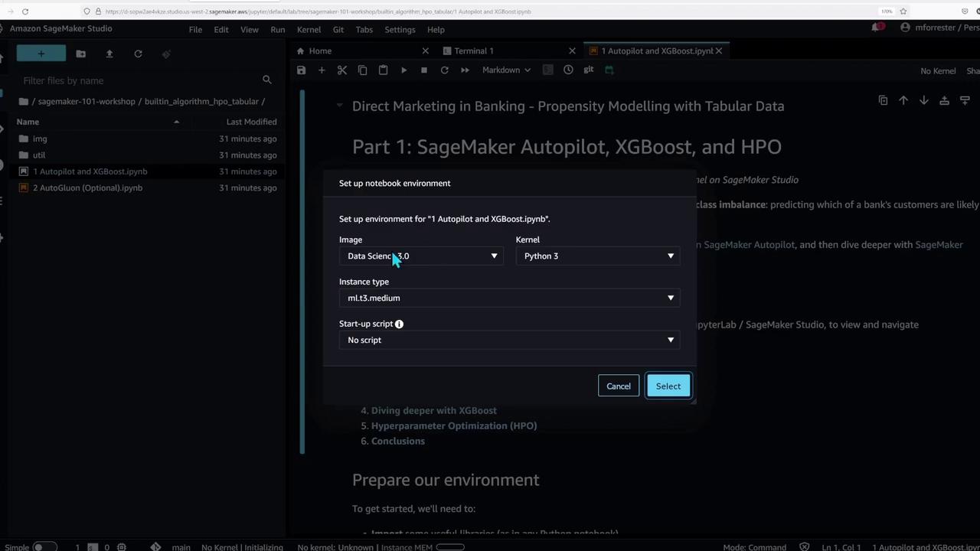
Task: Click the clock icon in notebook toolbar
Action: coord(568,70)
